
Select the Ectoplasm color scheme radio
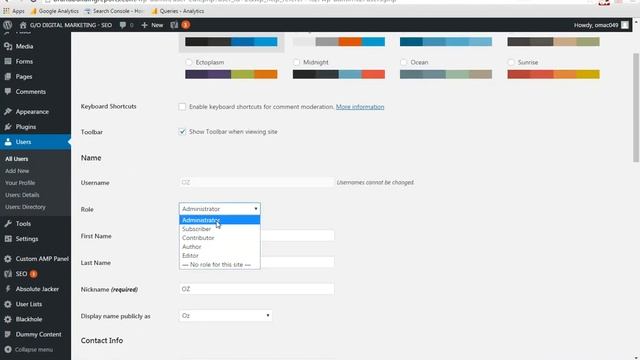pos(189,62)
